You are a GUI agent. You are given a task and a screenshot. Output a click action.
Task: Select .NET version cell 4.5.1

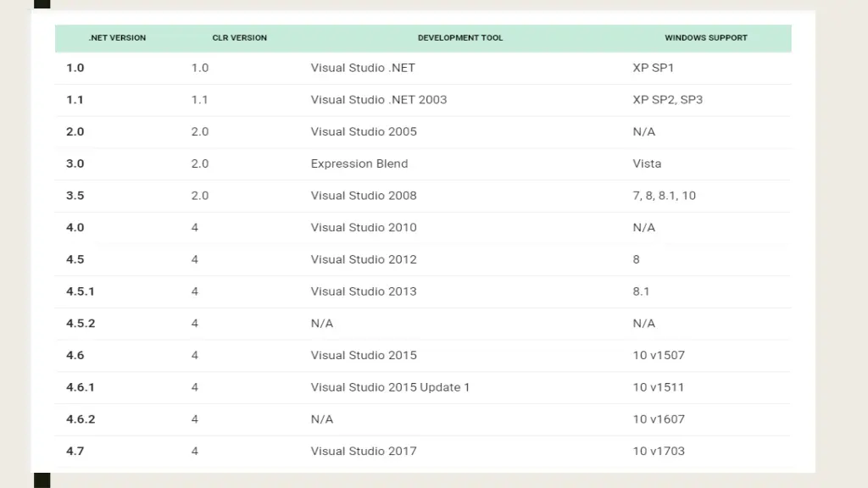pyautogui.click(x=81, y=291)
